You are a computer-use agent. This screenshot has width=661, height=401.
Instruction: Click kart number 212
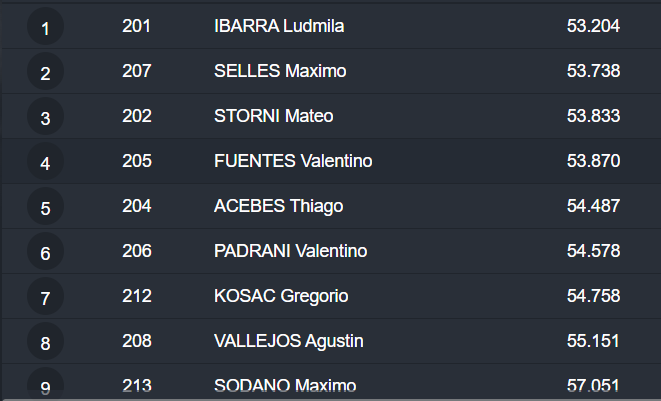click(x=136, y=296)
